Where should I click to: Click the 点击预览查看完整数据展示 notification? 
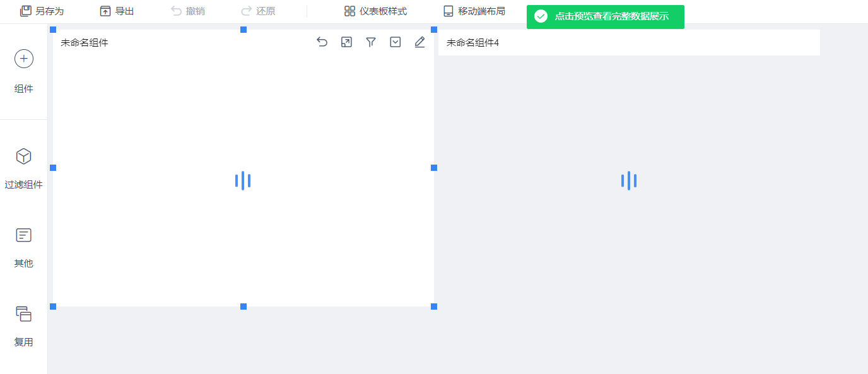606,17
